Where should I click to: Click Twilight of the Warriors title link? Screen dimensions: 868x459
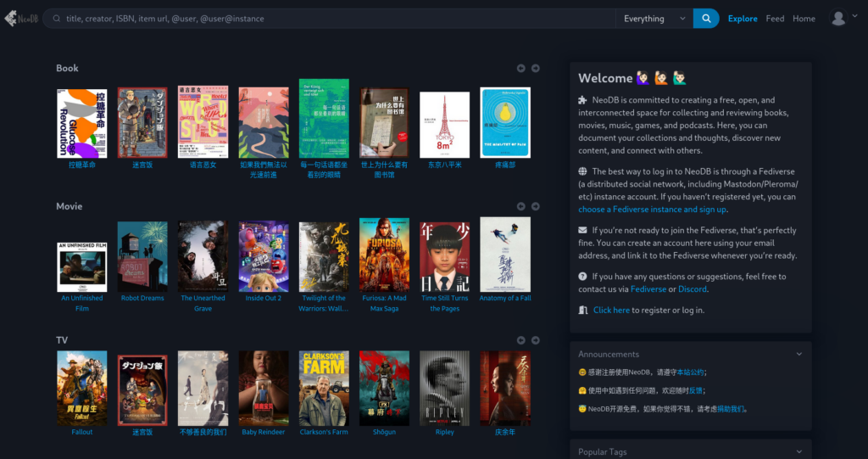click(x=324, y=303)
